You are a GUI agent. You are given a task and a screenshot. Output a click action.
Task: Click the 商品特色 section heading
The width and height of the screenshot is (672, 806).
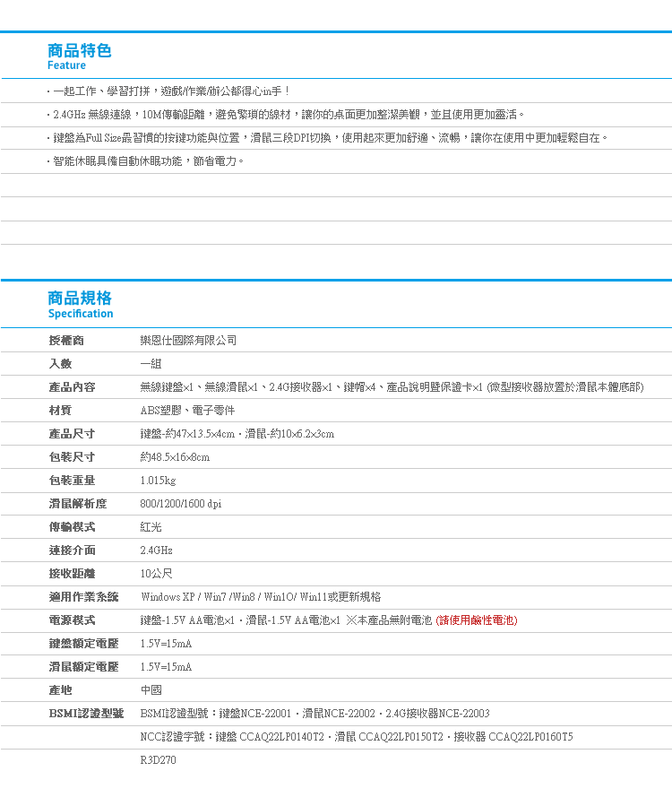point(80,50)
